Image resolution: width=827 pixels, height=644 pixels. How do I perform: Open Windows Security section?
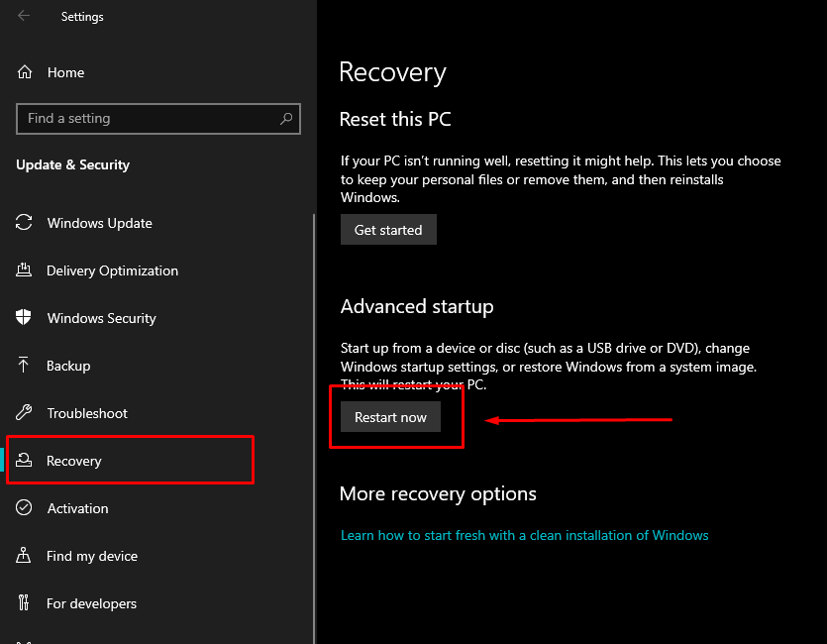click(102, 318)
